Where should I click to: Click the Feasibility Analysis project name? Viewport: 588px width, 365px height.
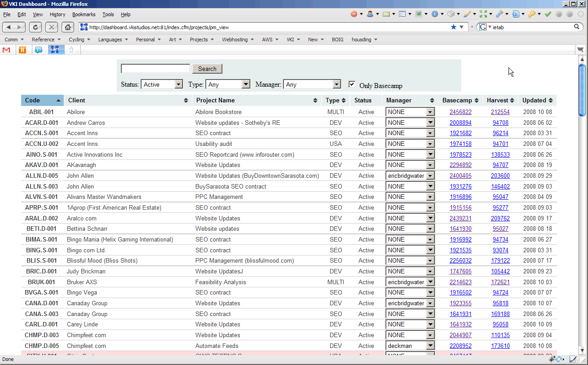click(221, 282)
